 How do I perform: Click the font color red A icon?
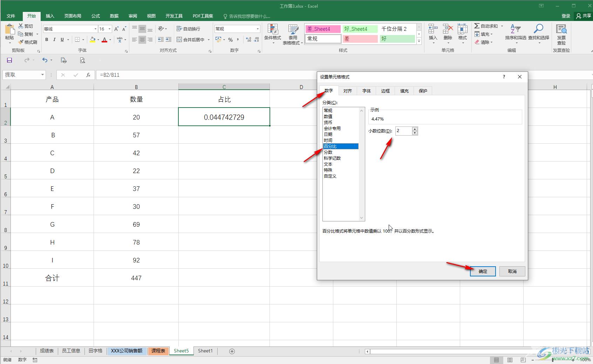104,40
